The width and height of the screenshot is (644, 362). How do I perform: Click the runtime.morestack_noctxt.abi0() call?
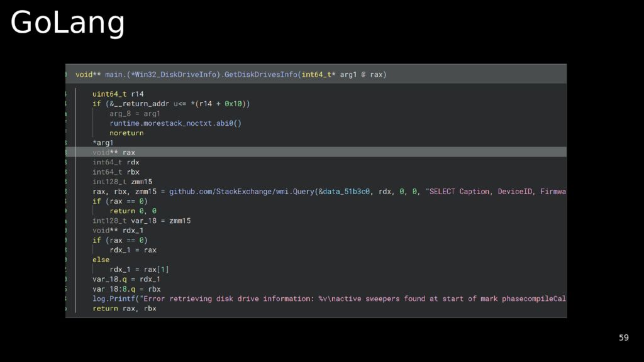(x=175, y=123)
